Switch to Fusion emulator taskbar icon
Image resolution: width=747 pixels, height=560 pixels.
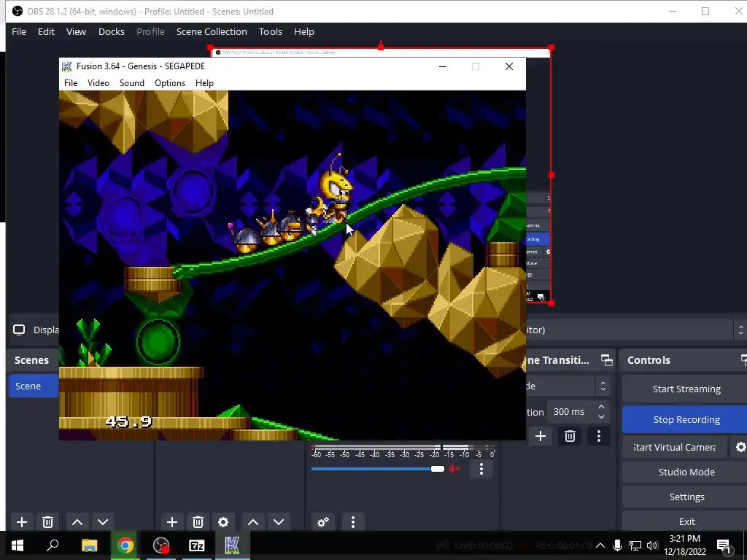point(232,545)
